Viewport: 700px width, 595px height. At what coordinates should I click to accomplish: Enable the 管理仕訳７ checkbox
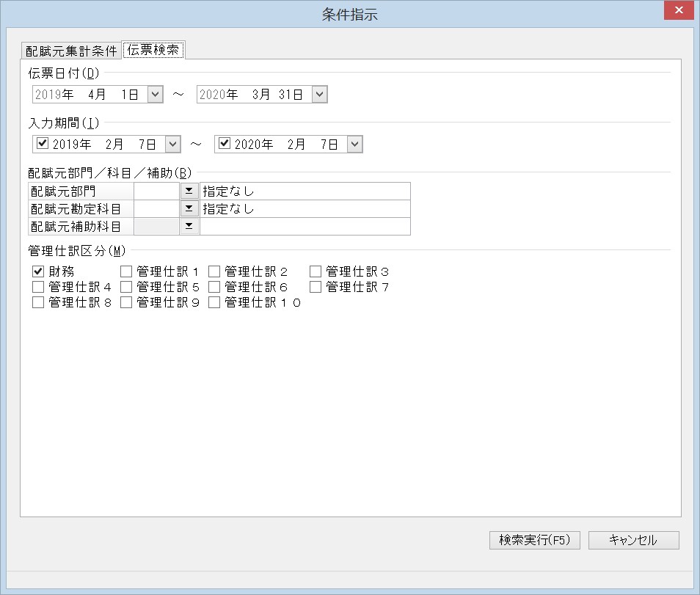click(316, 287)
